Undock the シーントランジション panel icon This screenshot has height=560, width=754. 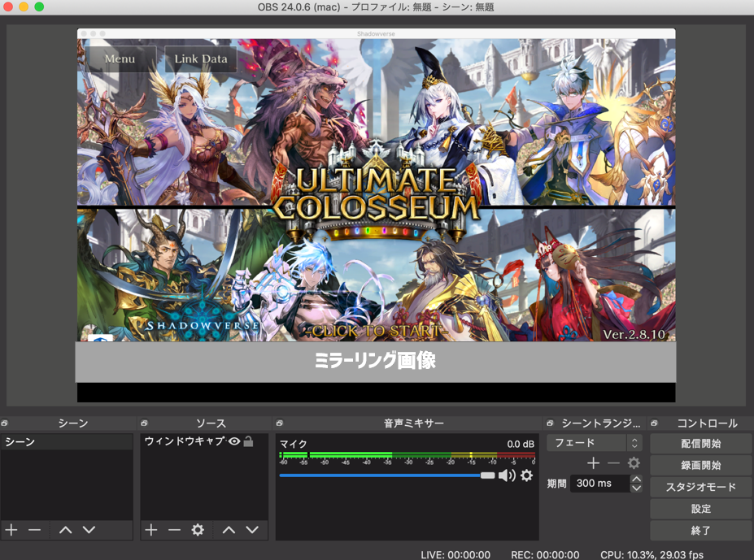550,423
